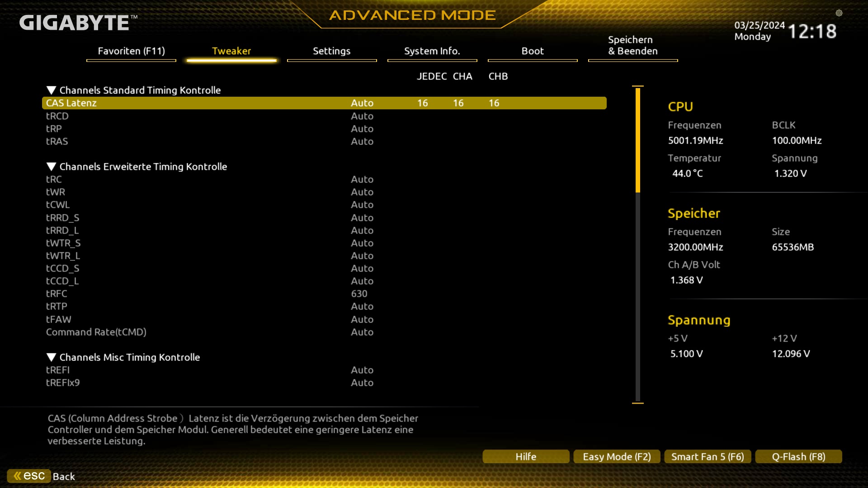
Task: Open the System Info. tab
Action: (432, 51)
